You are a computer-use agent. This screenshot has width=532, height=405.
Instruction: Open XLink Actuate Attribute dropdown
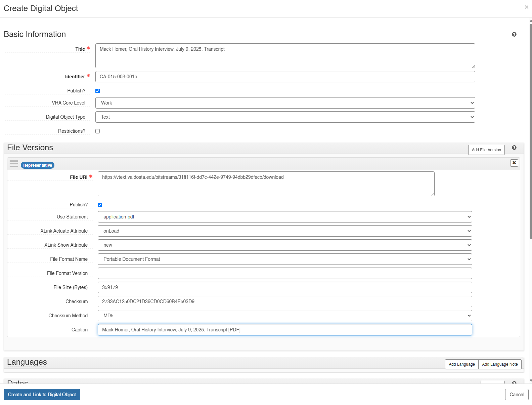(x=285, y=231)
